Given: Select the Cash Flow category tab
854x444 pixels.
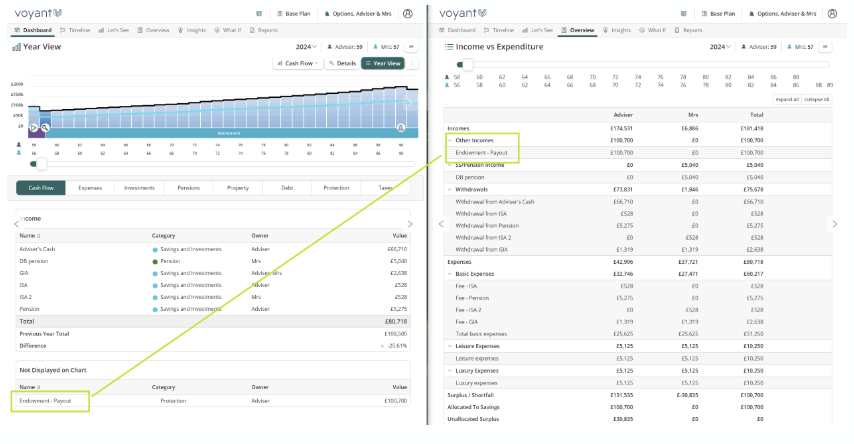Looking at the screenshot, I should 41,187.
